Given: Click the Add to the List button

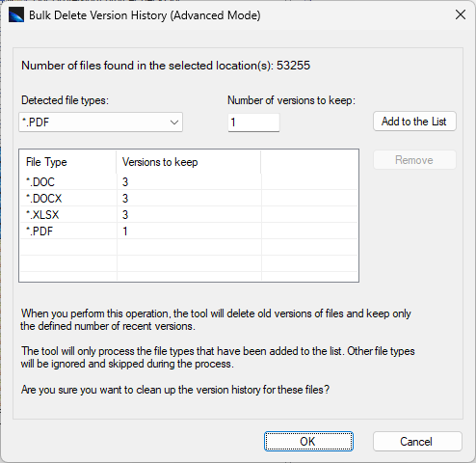Looking at the screenshot, I should click(x=414, y=122).
